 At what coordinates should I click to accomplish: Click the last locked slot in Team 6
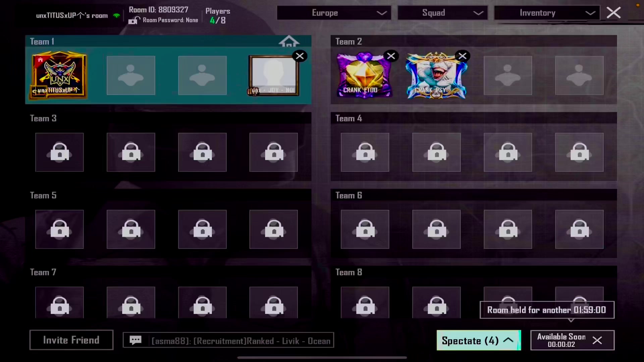tap(579, 229)
